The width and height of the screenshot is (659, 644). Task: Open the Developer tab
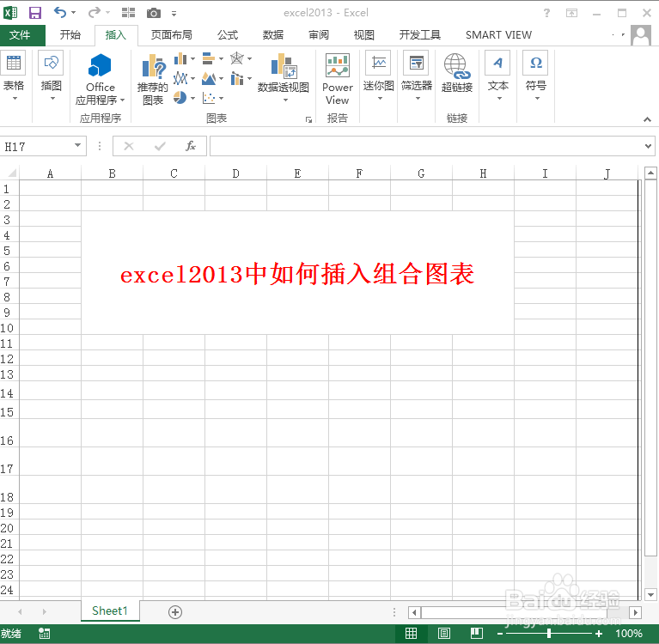click(420, 35)
